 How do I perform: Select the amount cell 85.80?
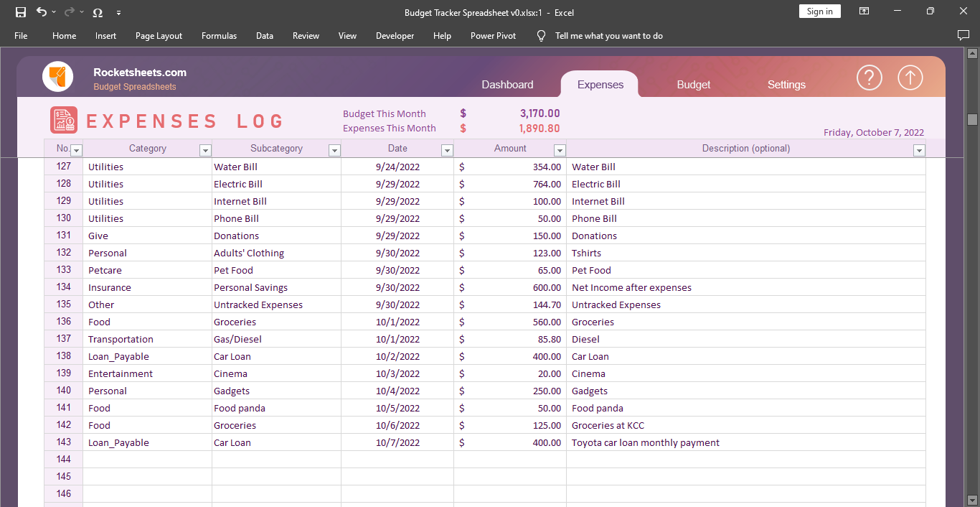click(510, 339)
